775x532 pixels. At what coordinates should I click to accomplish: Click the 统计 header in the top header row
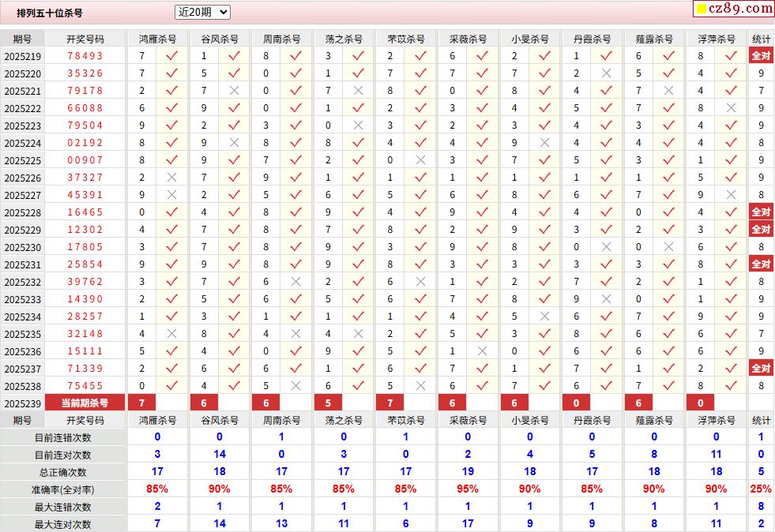click(x=761, y=39)
